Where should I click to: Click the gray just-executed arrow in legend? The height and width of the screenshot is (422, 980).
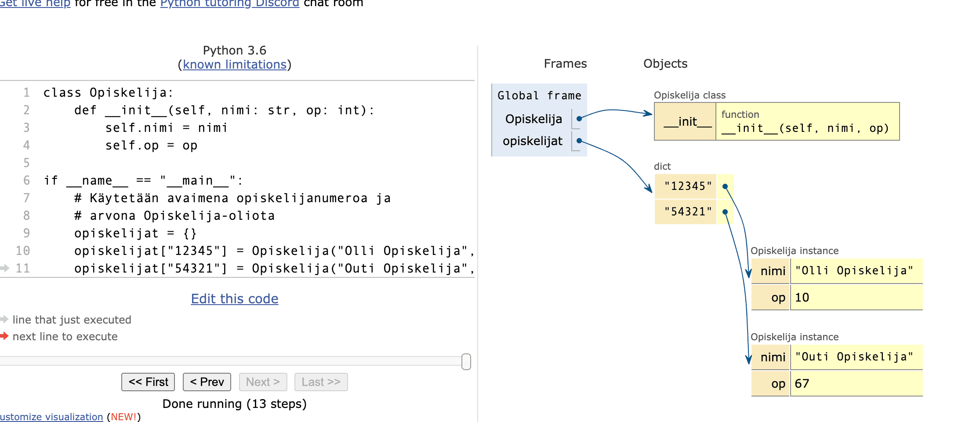tap(4, 319)
